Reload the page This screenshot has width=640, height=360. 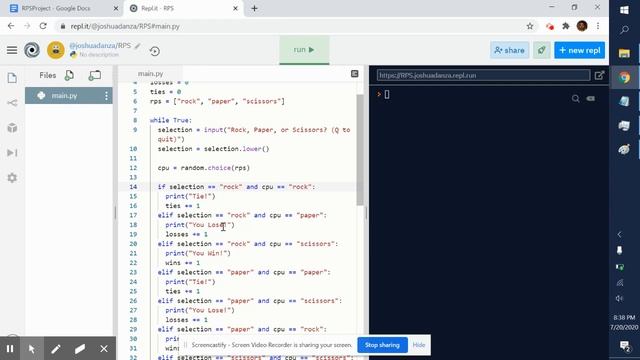point(43,26)
